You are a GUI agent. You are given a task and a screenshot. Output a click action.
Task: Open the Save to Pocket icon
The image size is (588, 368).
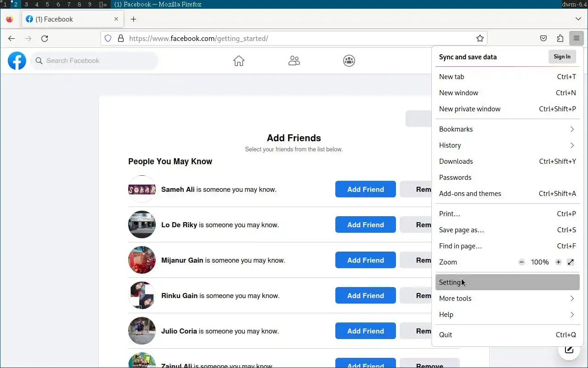(543, 39)
